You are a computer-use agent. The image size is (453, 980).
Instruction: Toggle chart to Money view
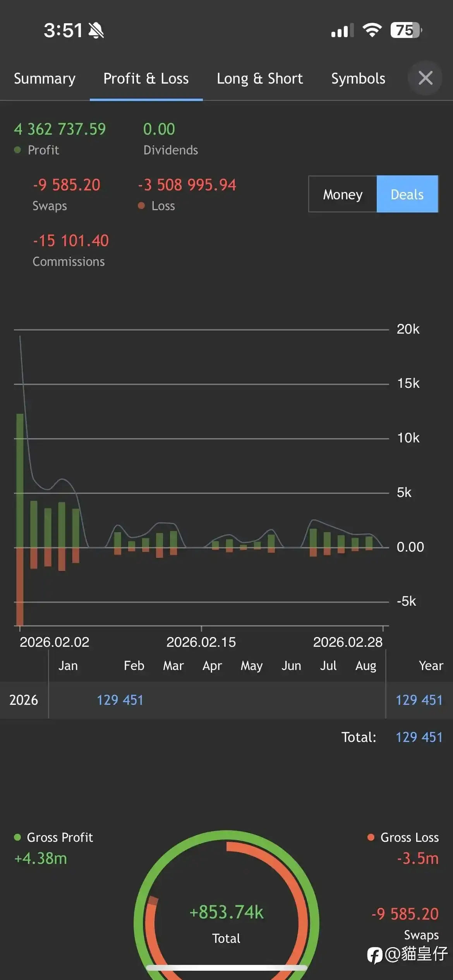[x=343, y=194]
